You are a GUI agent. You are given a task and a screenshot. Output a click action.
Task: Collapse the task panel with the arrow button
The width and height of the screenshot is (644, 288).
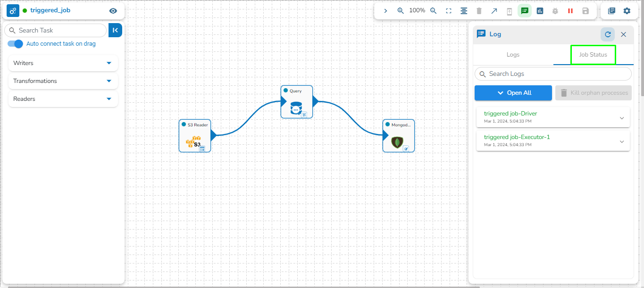click(115, 30)
